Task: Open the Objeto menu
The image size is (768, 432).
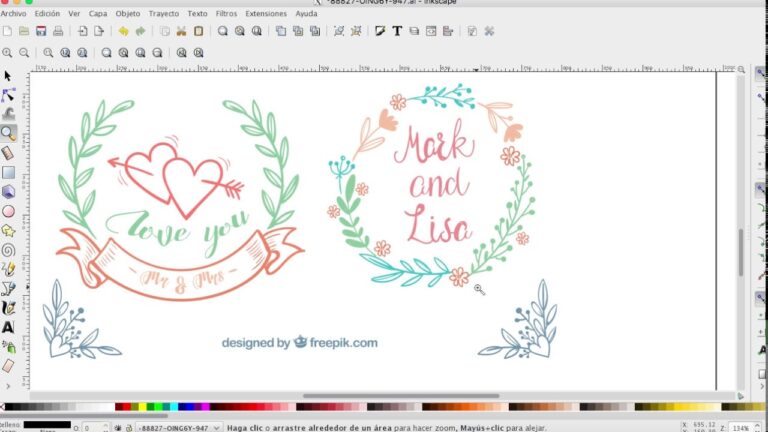Action: tap(128, 14)
